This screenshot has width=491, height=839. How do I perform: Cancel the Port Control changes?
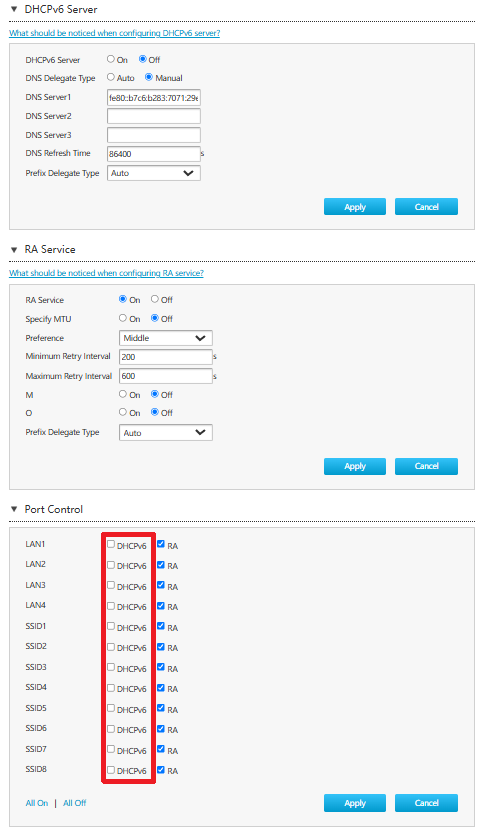coord(426,803)
